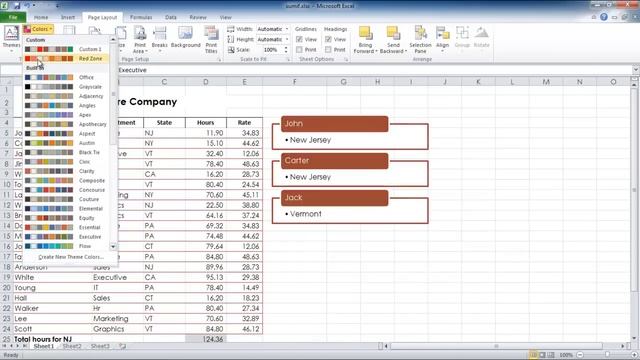Select the Carter SmartArt shape

click(334, 161)
